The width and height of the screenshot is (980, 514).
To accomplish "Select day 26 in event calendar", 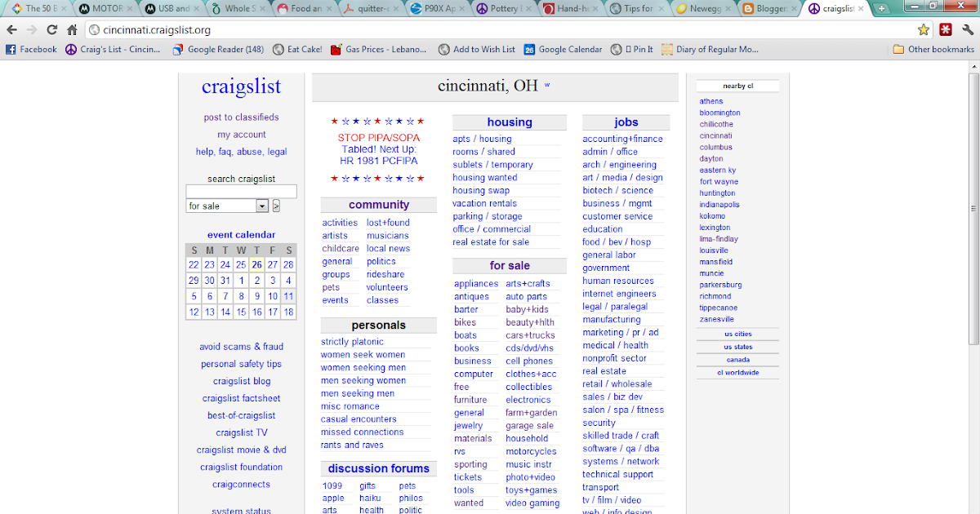I will click(256, 264).
